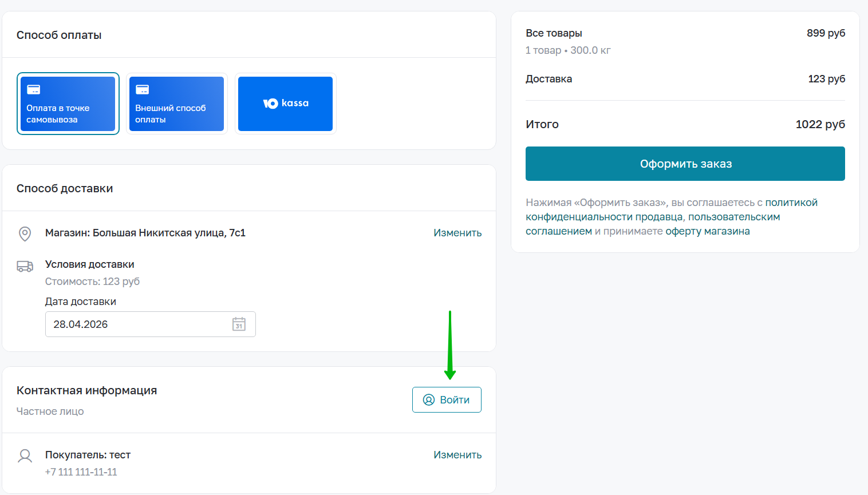The width and height of the screenshot is (868, 495).
Task: Click the card icon on the pickup payment tile
Action: tap(34, 90)
